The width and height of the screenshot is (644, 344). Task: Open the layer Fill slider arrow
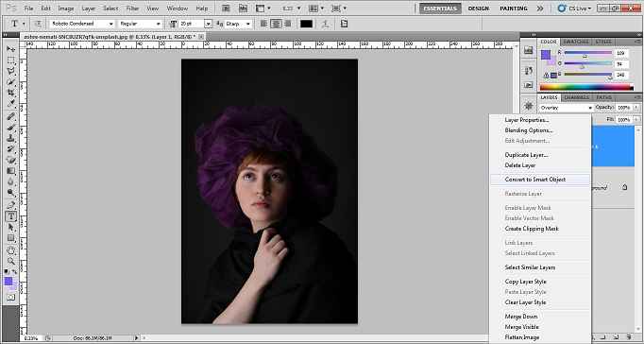pos(636,120)
